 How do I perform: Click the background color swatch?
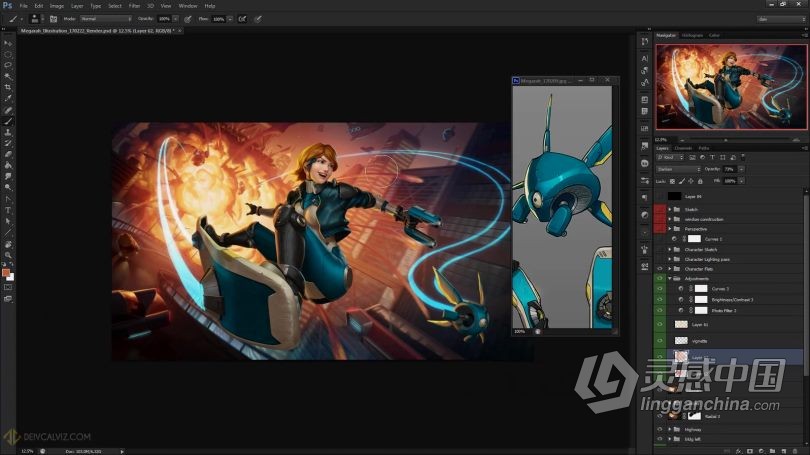click(x=10, y=277)
